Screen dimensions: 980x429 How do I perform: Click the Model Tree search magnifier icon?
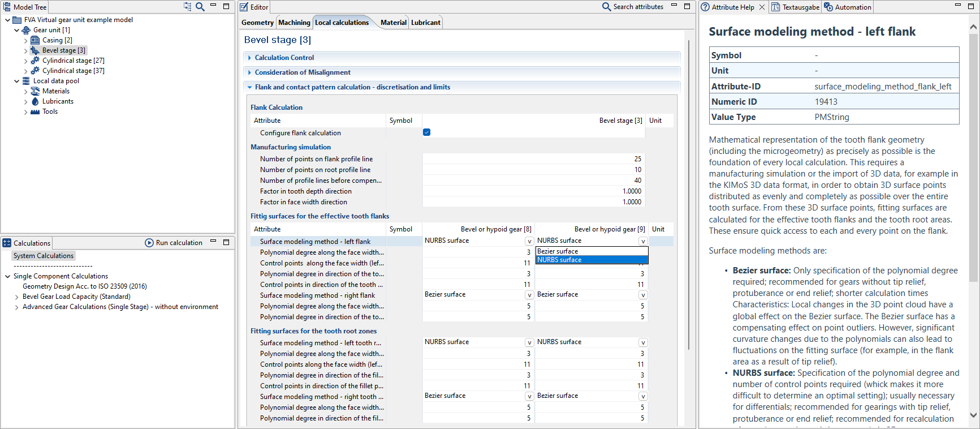tap(200, 7)
